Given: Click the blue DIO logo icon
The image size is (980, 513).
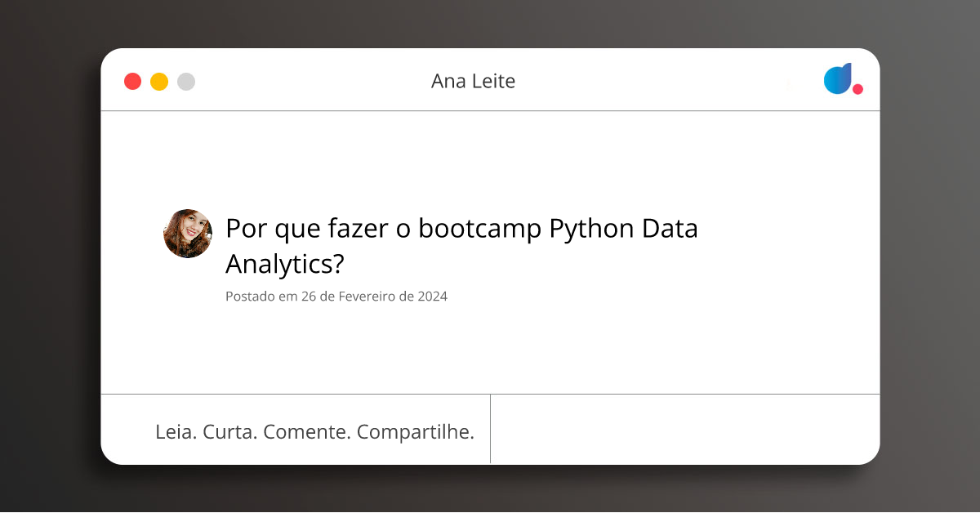Looking at the screenshot, I should 838,78.
